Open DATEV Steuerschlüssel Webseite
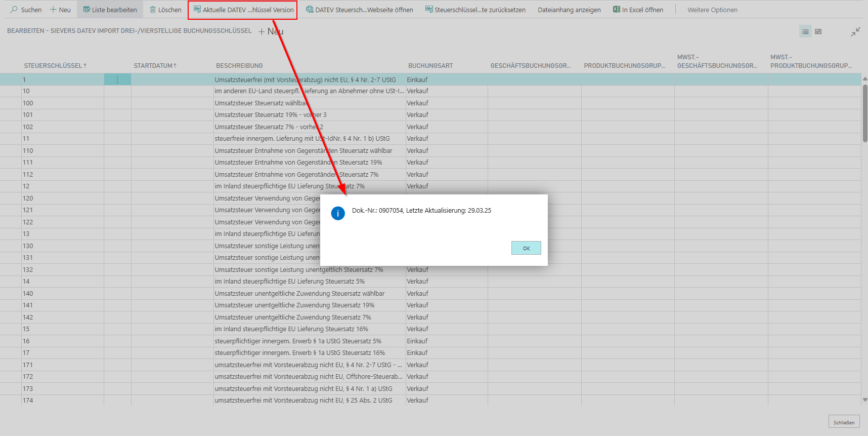The height and width of the screenshot is (436, 868). [x=359, y=10]
